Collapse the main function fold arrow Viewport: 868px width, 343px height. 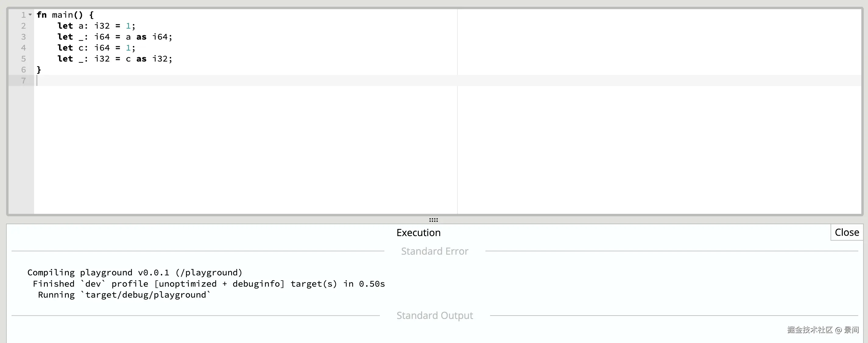[30, 15]
